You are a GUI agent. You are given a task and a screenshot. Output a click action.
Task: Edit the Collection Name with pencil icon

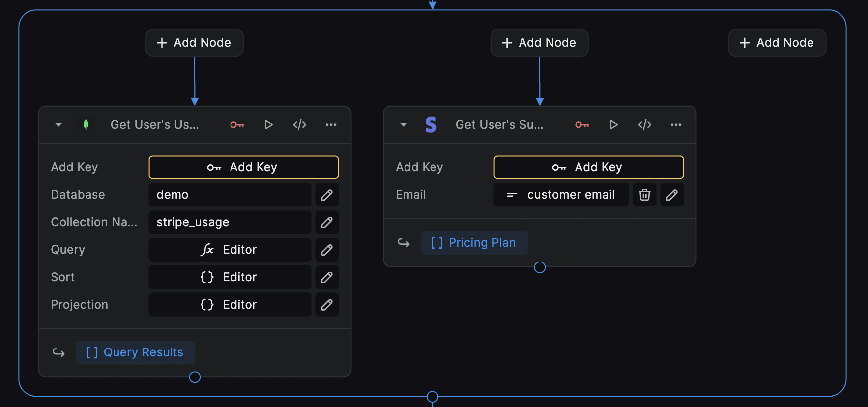[x=327, y=222]
